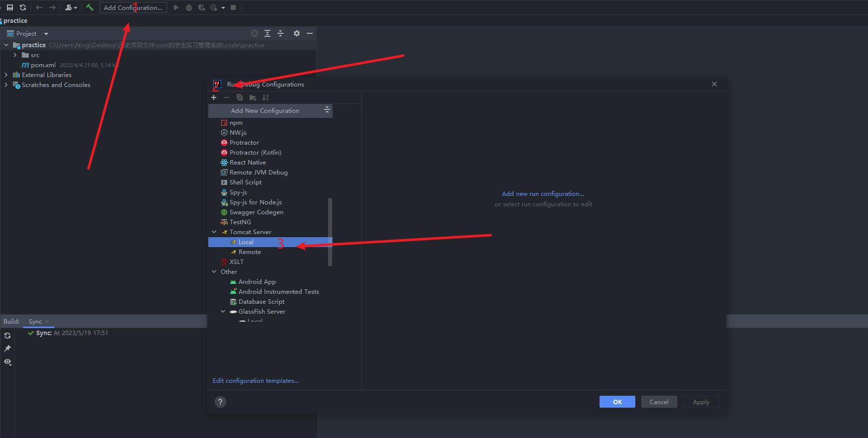Click the configuration list vertical scrollbar
Screen dimensions: 868x438
[330, 232]
